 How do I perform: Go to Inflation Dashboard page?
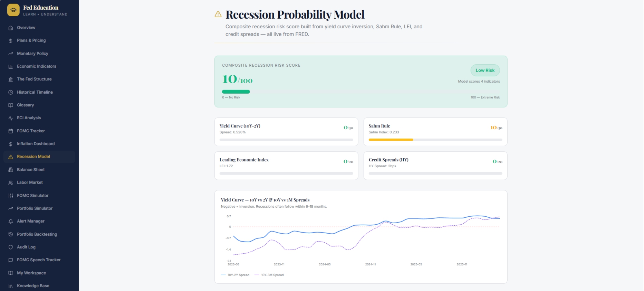pyautogui.click(x=39, y=144)
